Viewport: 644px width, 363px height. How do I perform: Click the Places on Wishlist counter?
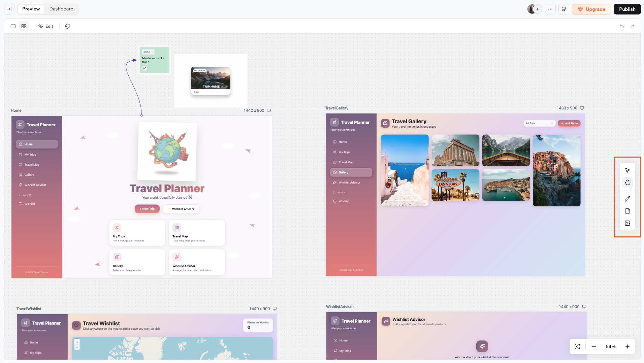[x=258, y=325]
